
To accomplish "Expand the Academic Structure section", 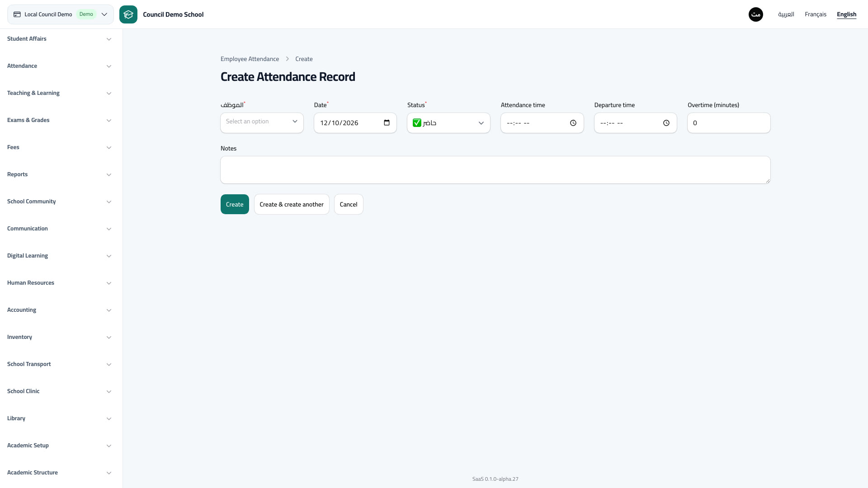I will (x=59, y=473).
